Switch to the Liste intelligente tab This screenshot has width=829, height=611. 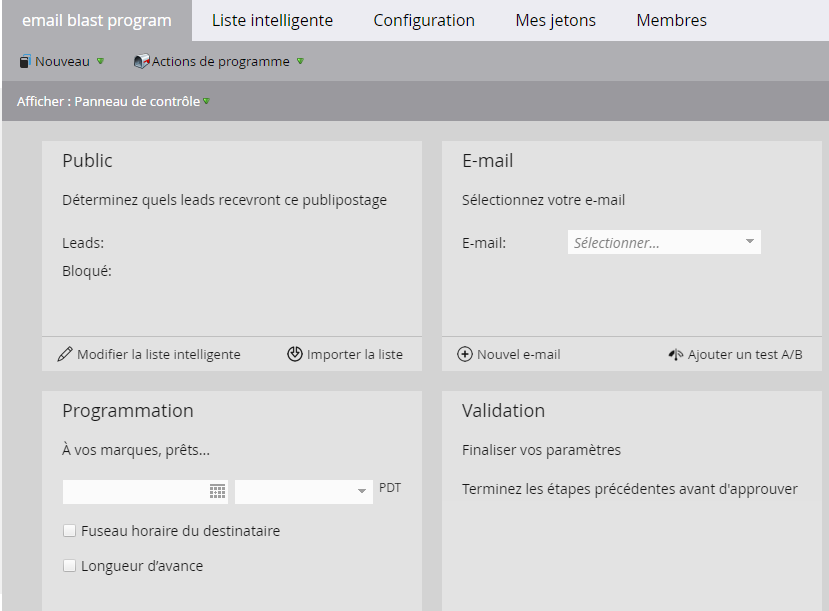[272, 20]
